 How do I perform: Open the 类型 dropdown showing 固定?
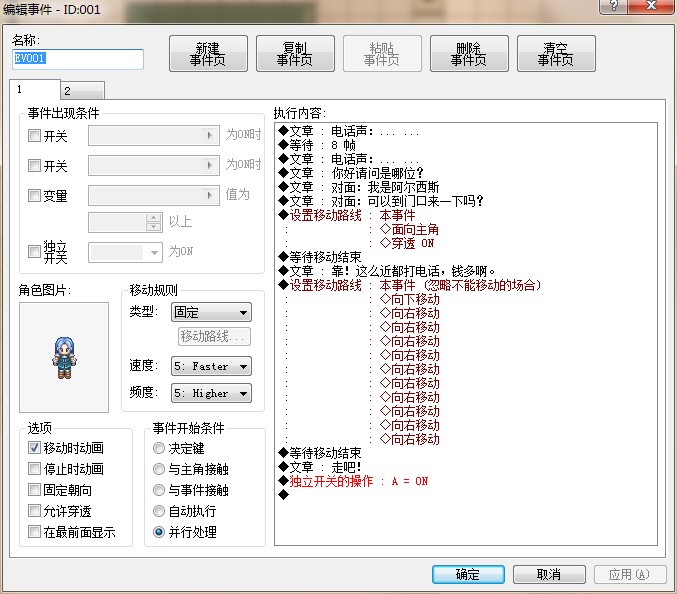(211, 312)
